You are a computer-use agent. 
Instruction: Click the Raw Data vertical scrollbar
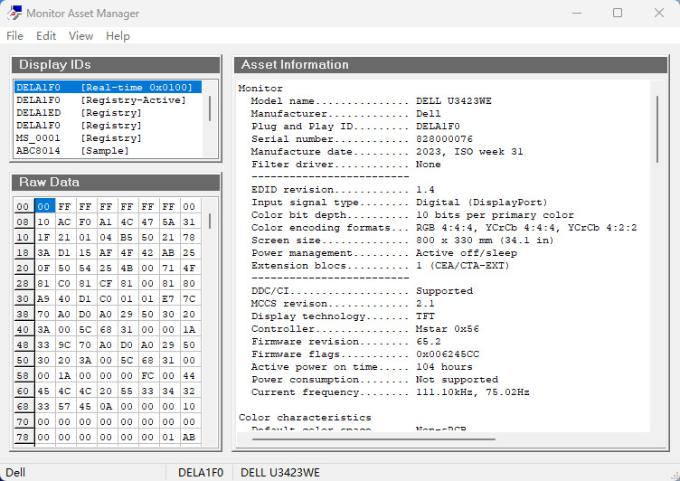point(210,220)
